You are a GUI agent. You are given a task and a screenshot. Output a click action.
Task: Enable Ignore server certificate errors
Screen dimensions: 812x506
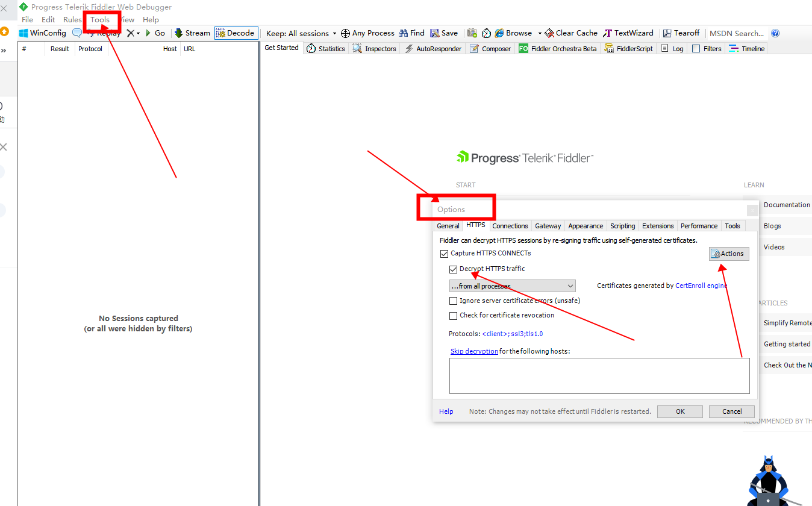[x=454, y=301]
